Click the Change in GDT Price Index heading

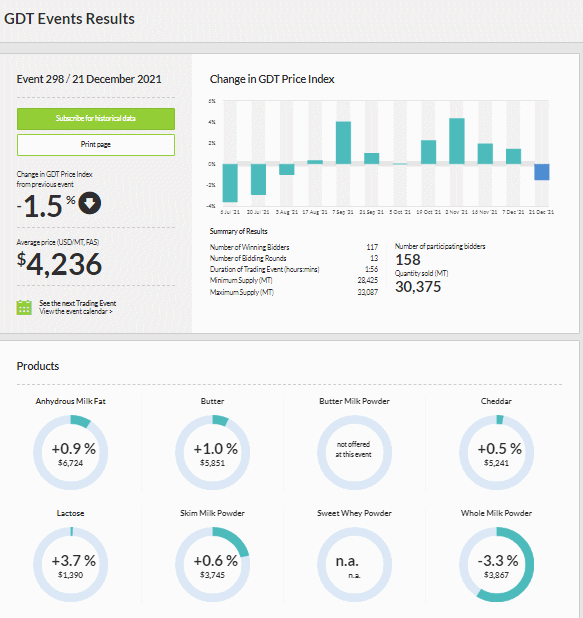pos(272,79)
